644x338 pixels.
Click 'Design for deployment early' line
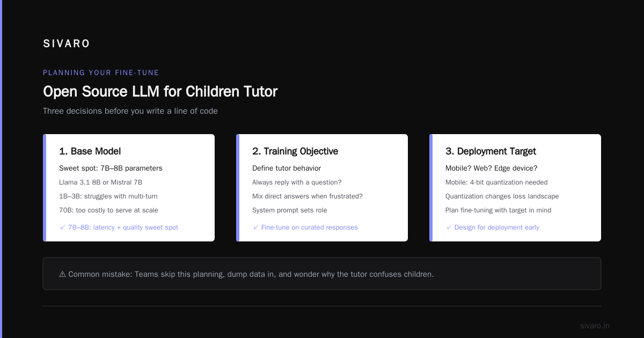point(492,227)
